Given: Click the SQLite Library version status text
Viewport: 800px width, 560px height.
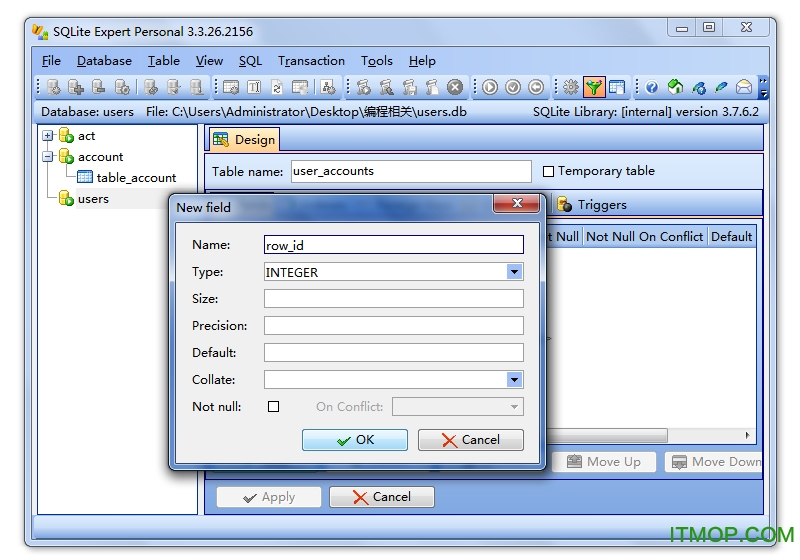Looking at the screenshot, I should click(x=645, y=112).
